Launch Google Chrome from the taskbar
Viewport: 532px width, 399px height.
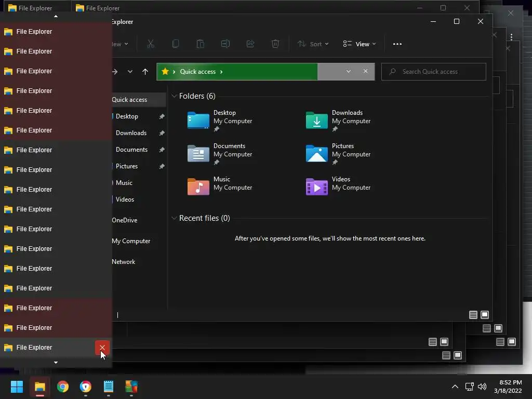pos(63,387)
